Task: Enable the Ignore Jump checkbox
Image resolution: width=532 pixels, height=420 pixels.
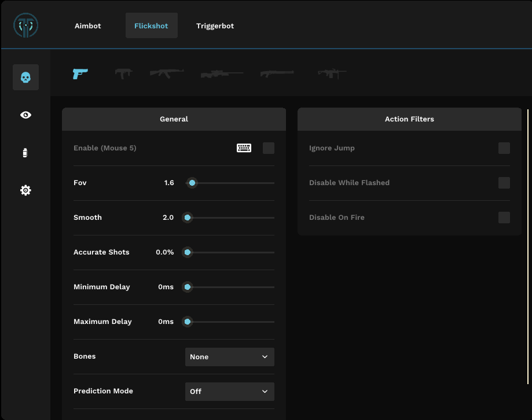Action: coord(504,148)
